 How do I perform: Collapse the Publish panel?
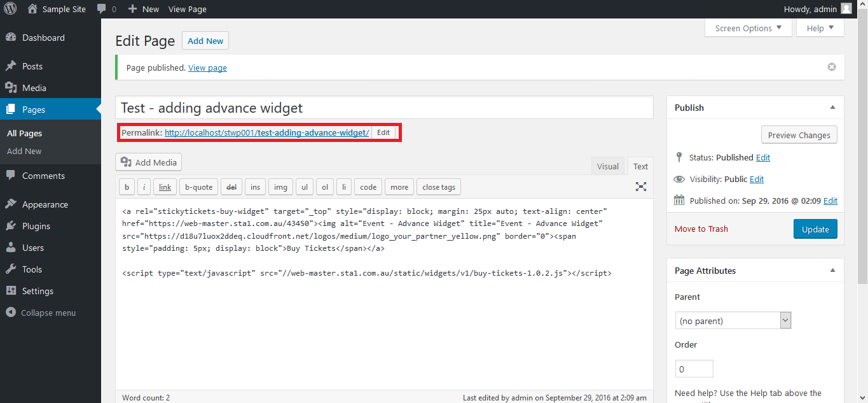click(833, 108)
